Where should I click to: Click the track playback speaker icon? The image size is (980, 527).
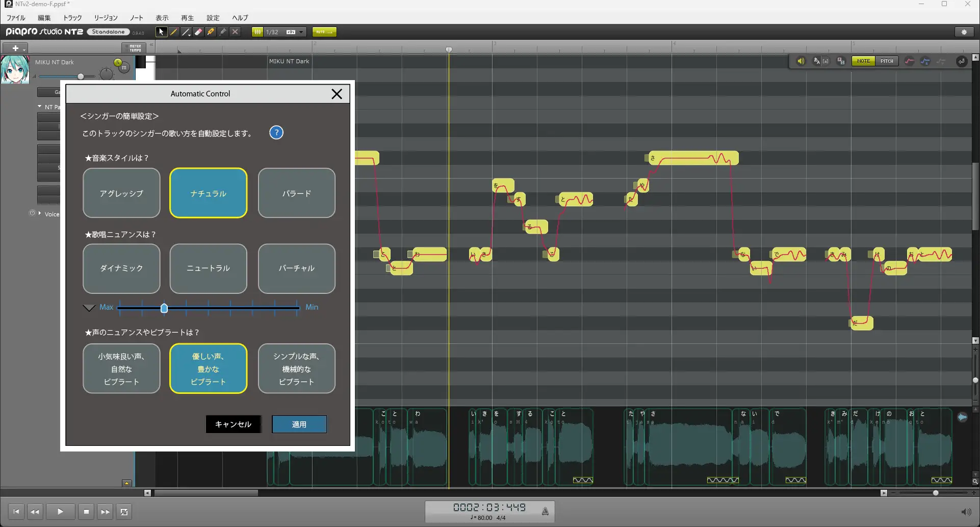(x=801, y=61)
